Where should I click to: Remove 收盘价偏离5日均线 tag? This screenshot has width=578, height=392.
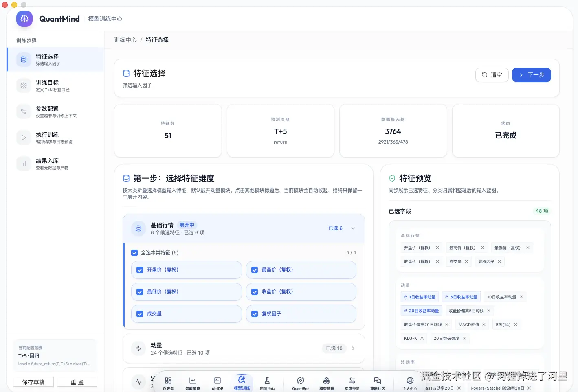489,311
